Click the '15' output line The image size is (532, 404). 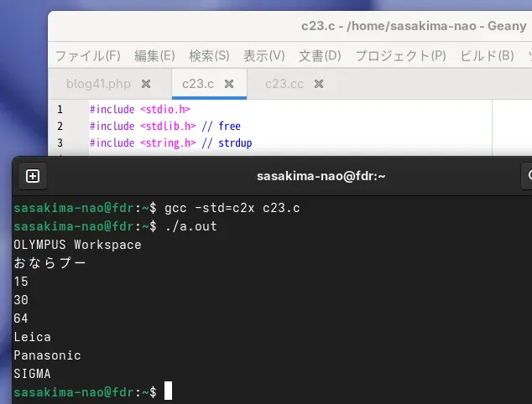(21, 282)
